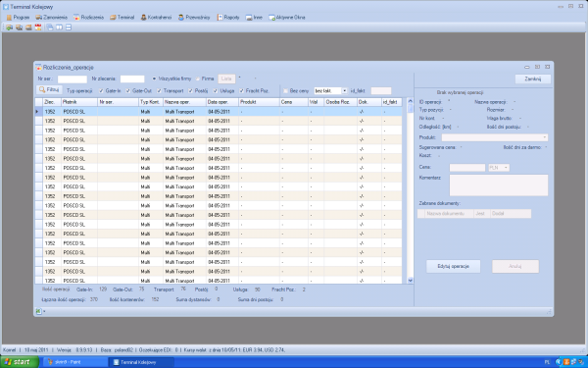Viewport: 588px width, 368px height.
Task: Click the table scrollbar down arrow
Action: click(x=410, y=280)
